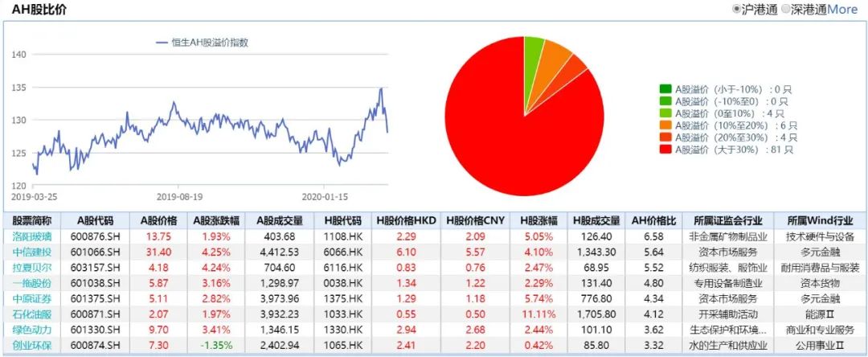Select the 深港通 radio button
The width and height of the screenshot is (868, 357).
point(785,10)
